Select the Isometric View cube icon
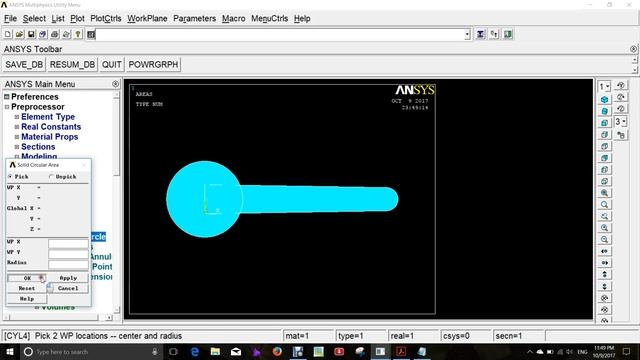The width and height of the screenshot is (640, 360). [x=604, y=100]
